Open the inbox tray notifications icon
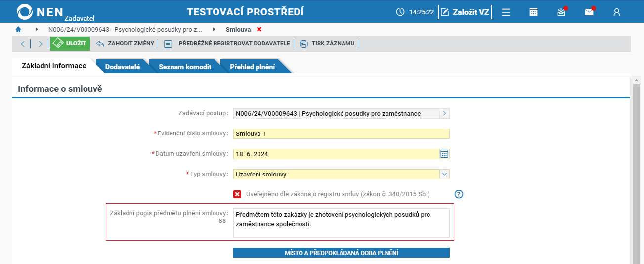 561,12
